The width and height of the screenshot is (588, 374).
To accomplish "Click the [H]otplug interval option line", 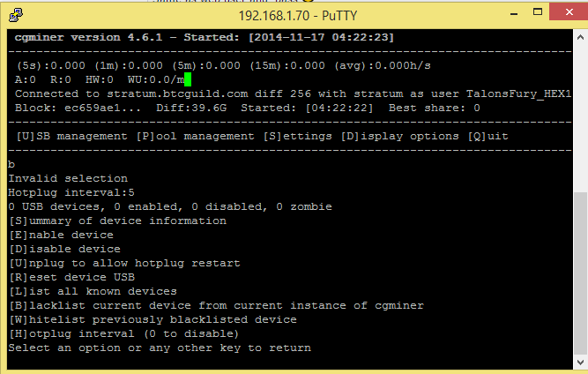I will click(123, 333).
